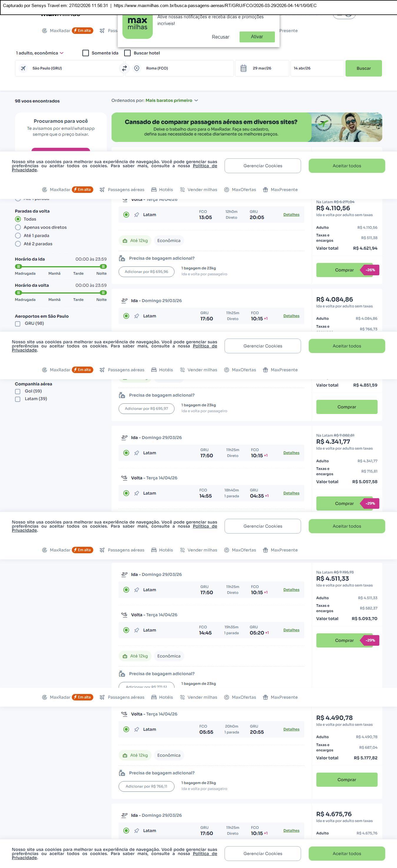The height and width of the screenshot is (868, 397).
Task: Click the pin icon on the 05:55 Latam return flight
Action: 137,730
